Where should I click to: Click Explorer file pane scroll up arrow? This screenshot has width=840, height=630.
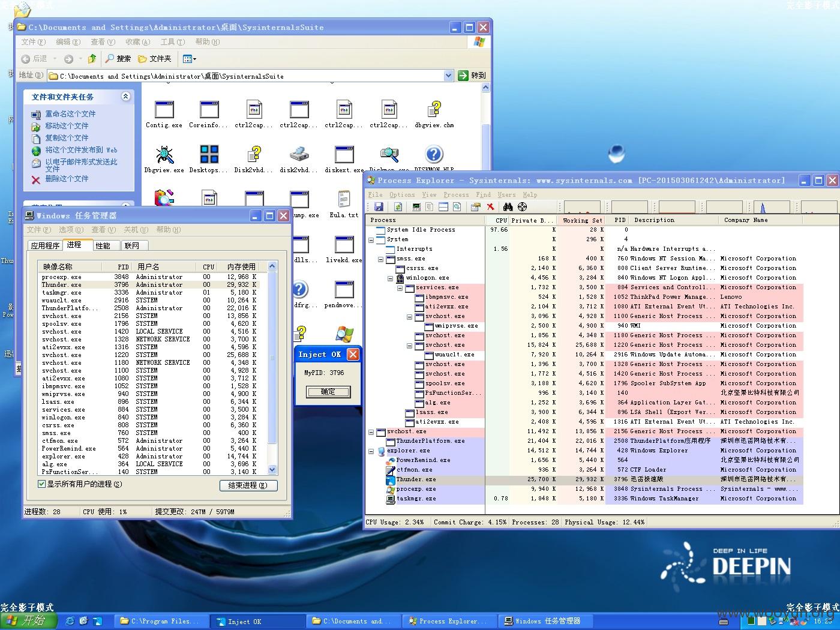(486, 88)
